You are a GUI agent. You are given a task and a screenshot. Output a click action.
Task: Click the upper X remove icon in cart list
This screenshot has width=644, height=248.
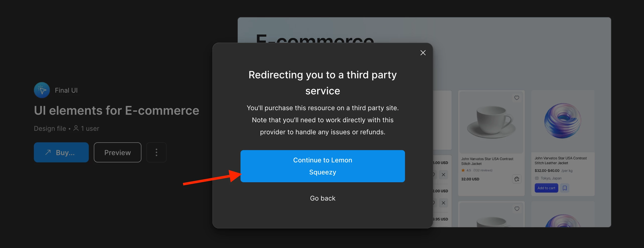coord(443,175)
